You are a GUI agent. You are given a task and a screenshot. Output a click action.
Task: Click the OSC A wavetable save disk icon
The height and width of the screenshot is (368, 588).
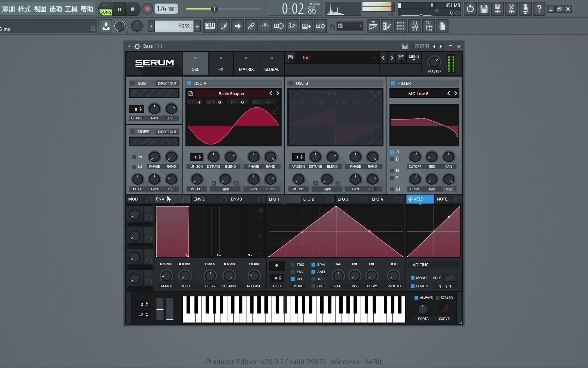191,93
